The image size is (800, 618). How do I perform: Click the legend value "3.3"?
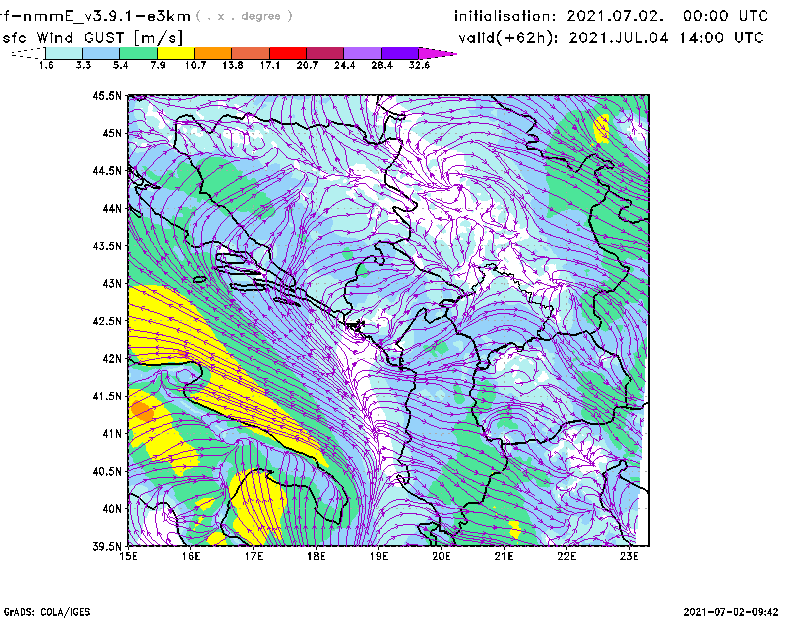[x=83, y=65]
